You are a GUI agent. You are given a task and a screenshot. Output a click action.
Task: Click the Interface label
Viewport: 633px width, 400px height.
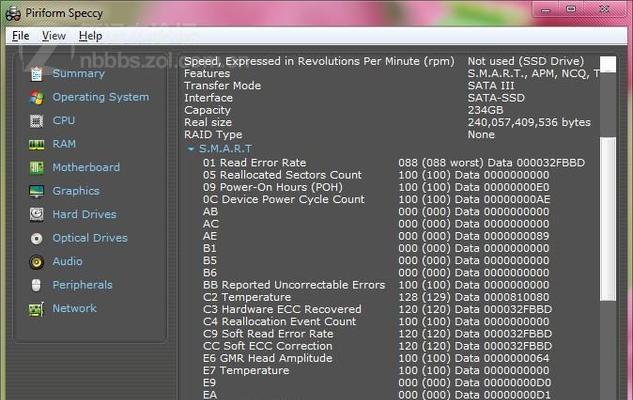tap(208, 98)
